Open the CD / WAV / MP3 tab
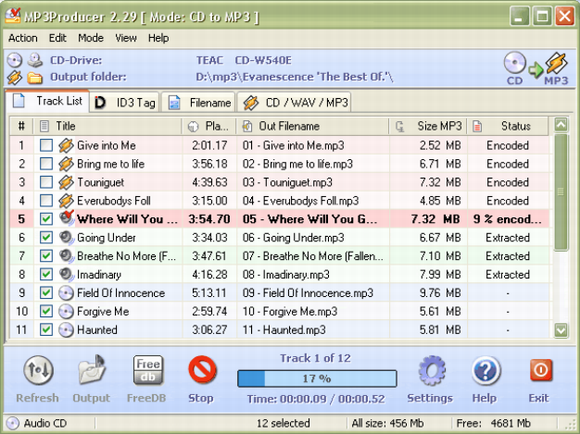The width and height of the screenshot is (580, 434). (295, 102)
